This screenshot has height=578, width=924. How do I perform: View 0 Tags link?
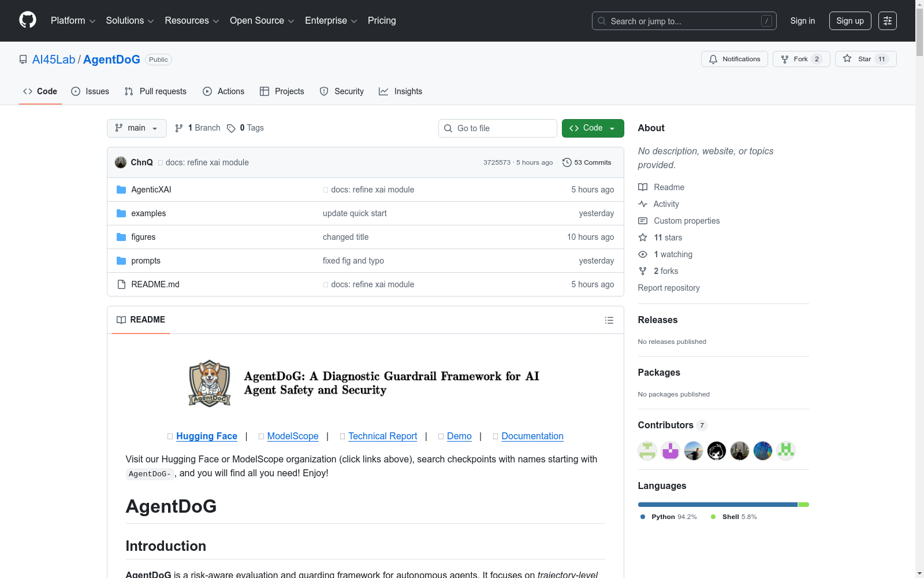point(245,128)
